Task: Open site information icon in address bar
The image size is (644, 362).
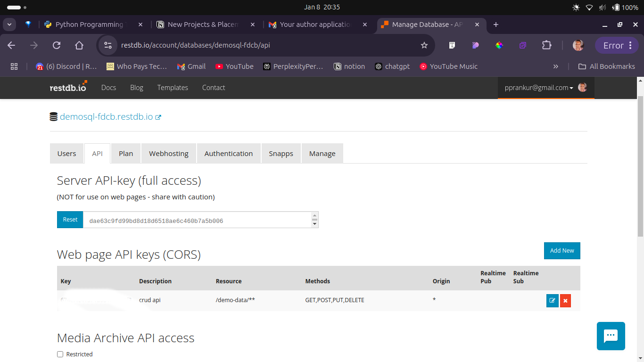Action: click(x=108, y=45)
